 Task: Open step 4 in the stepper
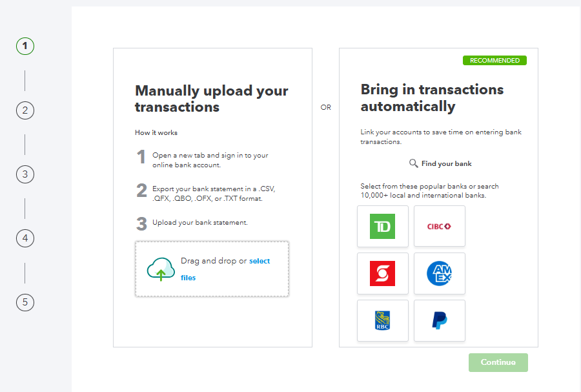25,238
